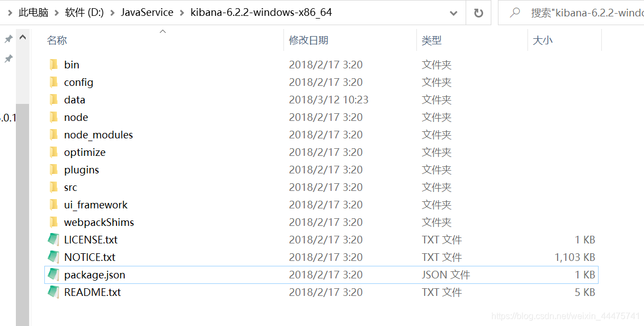Click the README.txt file name

[92, 292]
